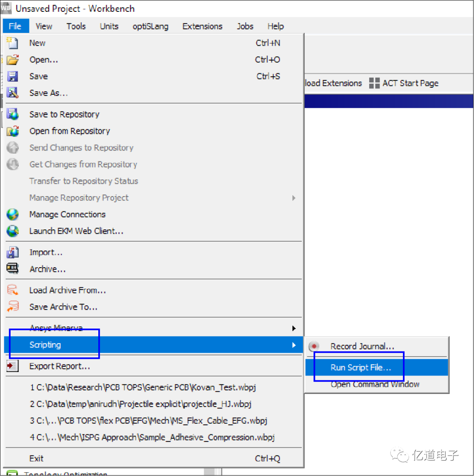Click the Load Archive From icon
The width and height of the screenshot is (474, 476).
[13, 290]
